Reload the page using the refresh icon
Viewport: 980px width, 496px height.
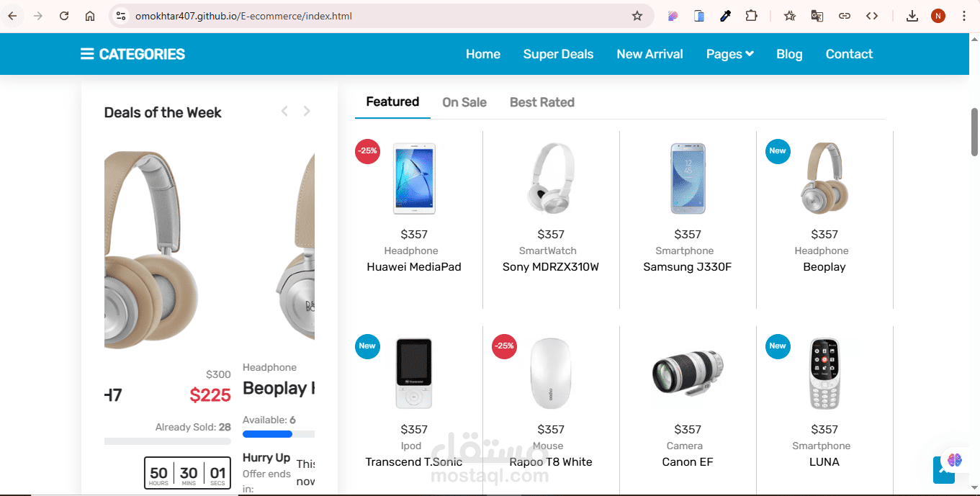pos(64,16)
